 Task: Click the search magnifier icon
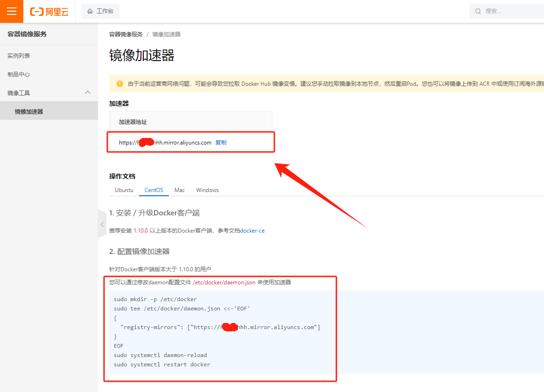(478, 11)
